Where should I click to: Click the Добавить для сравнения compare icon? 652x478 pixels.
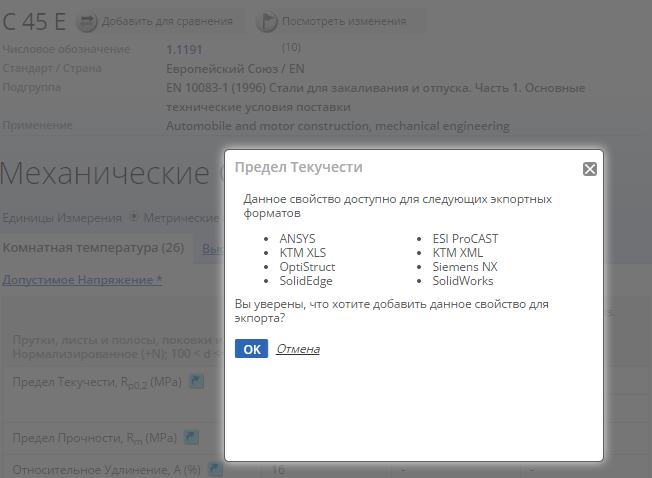point(86,21)
